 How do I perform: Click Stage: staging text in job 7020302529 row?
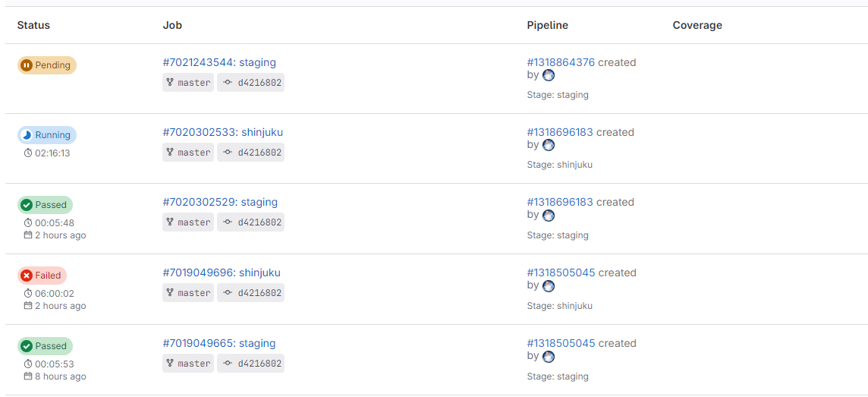[558, 235]
